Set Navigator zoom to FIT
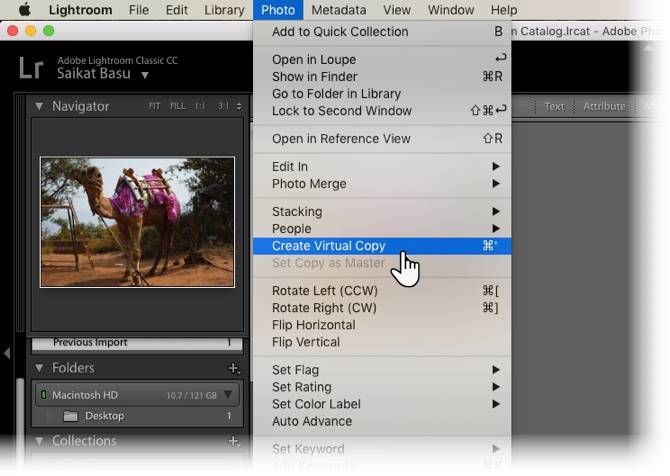This screenshot has height=476, width=670. point(154,106)
